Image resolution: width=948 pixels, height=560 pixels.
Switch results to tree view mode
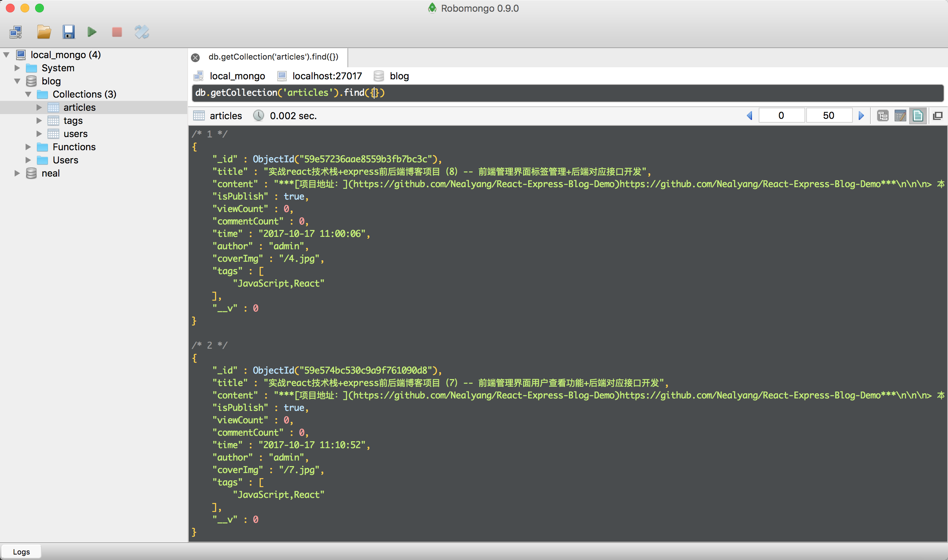click(883, 116)
